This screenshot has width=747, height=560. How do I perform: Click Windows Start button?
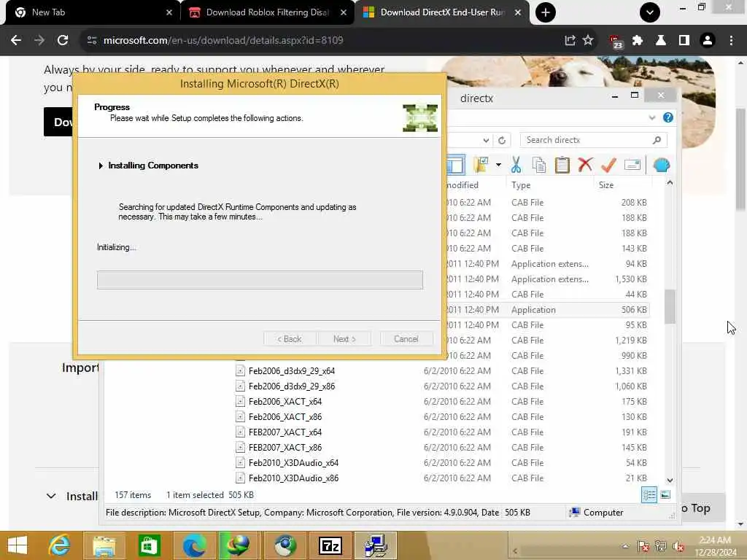pos(18,545)
